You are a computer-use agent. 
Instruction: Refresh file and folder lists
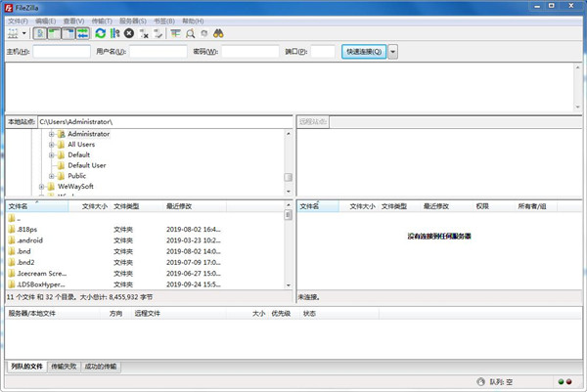(100, 33)
